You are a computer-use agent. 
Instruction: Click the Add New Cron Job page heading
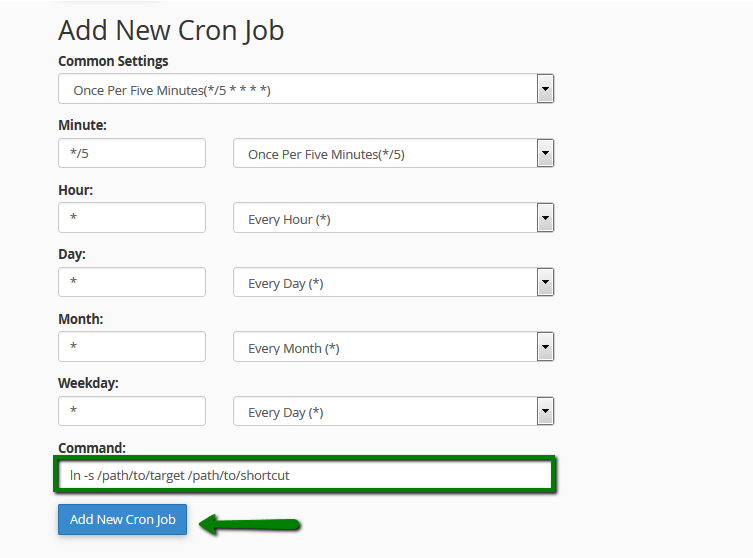click(171, 31)
